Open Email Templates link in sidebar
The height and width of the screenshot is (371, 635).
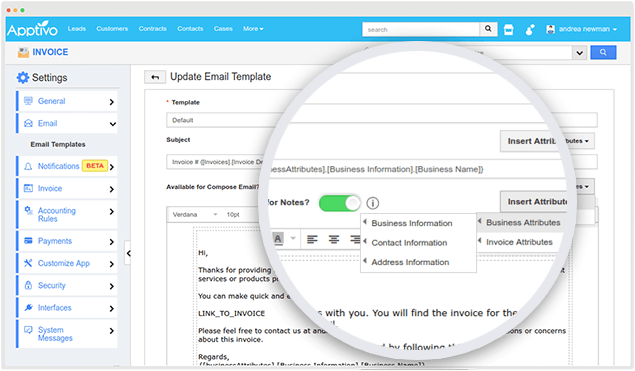click(x=58, y=145)
